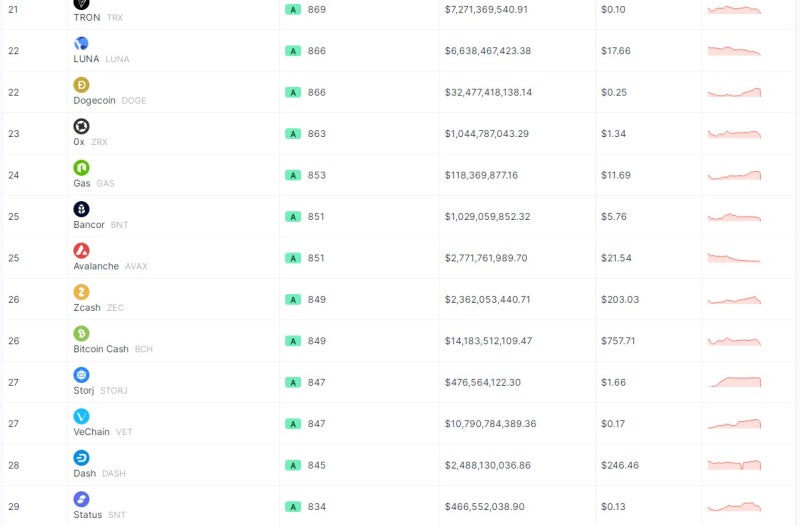Click the Dogecoin market cap value
The image size is (800, 526).
coord(488,92)
